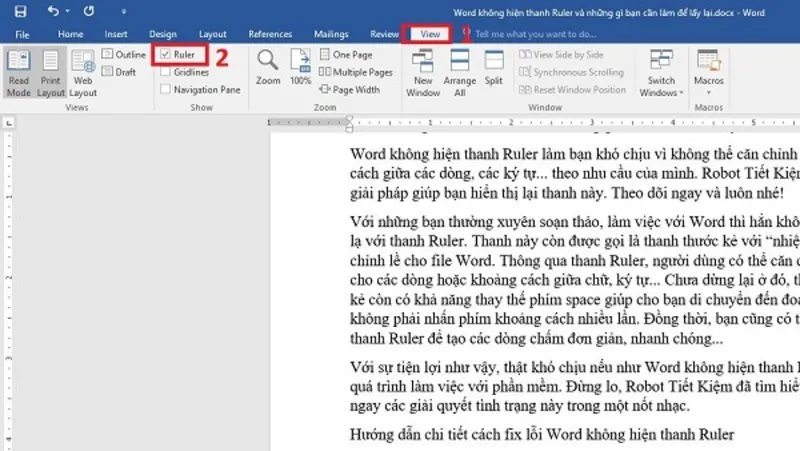Screen dimensions: 800x451
Task: Click the first line indent marker on ruler
Action: pos(349,119)
